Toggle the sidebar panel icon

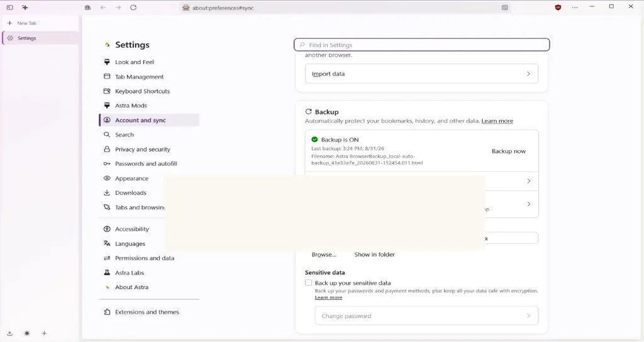10,8
